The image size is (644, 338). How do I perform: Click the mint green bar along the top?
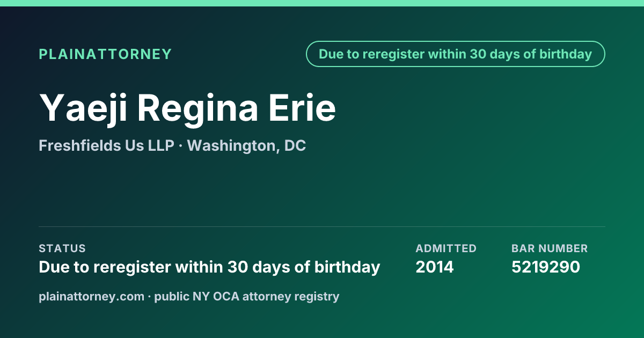click(x=322, y=3)
